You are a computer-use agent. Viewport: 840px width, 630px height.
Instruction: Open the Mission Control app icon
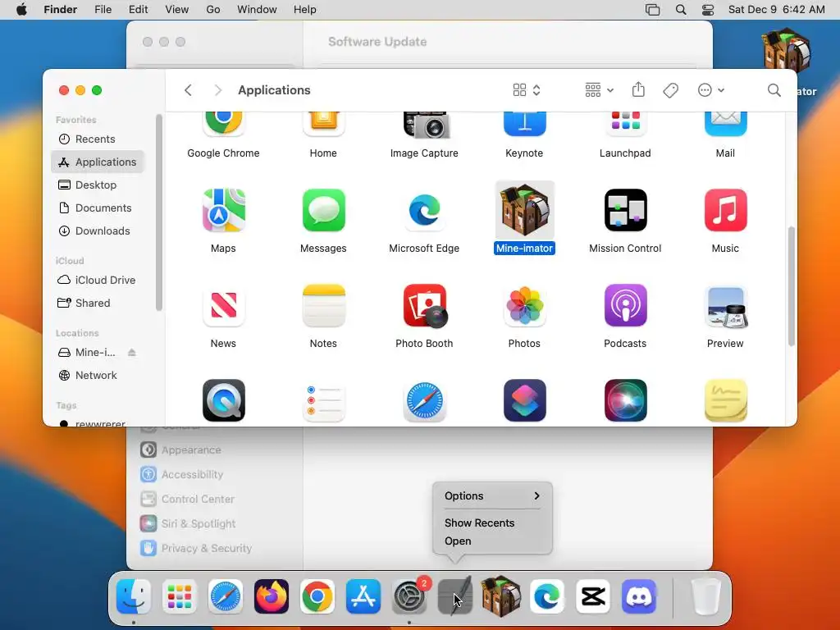pos(625,210)
